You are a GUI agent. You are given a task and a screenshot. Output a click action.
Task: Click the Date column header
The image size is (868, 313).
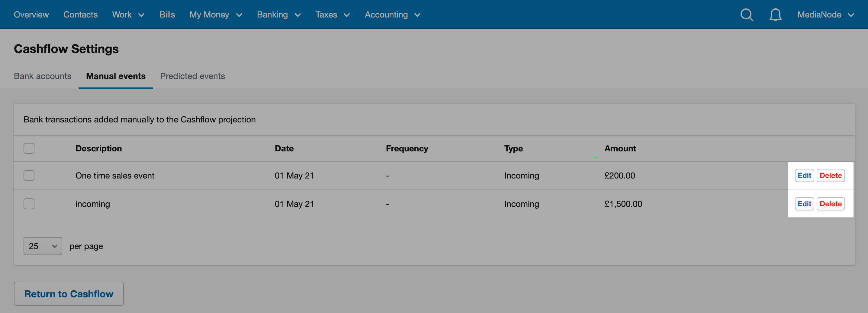[284, 148]
